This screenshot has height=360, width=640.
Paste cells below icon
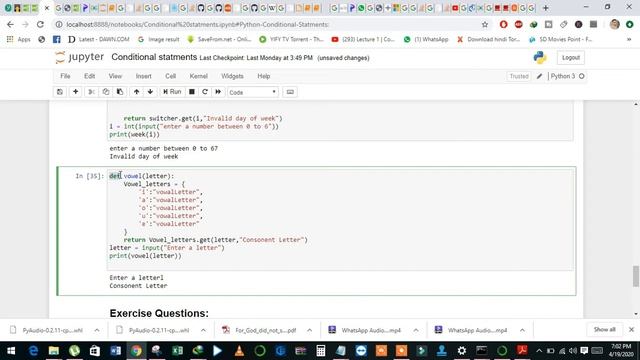120,92
